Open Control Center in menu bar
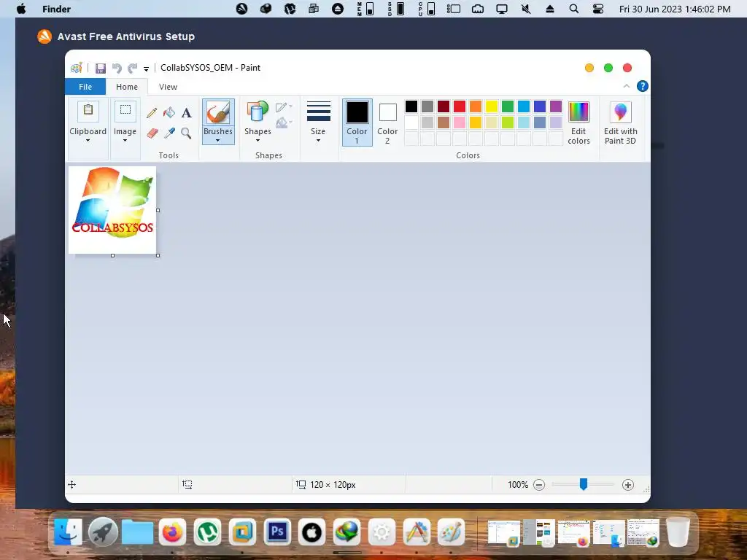Image resolution: width=747 pixels, height=560 pixels. pyautogui.click(x=598, y=9)
